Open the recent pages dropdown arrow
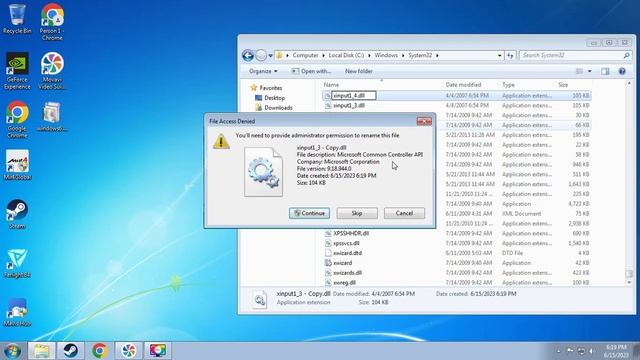 [x=270, y=56]
